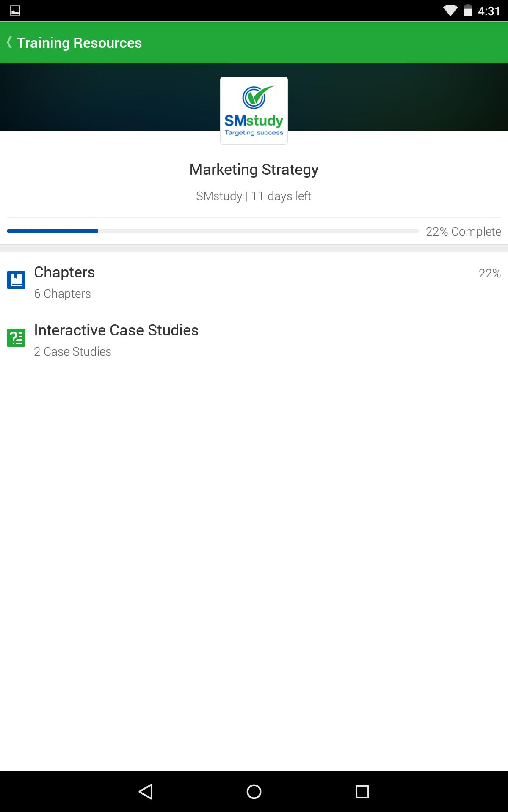Select the Marketing Strategy course title
The width and height of the screenshot is (508, 812).
pyautogui.click(x=254, y=170)
